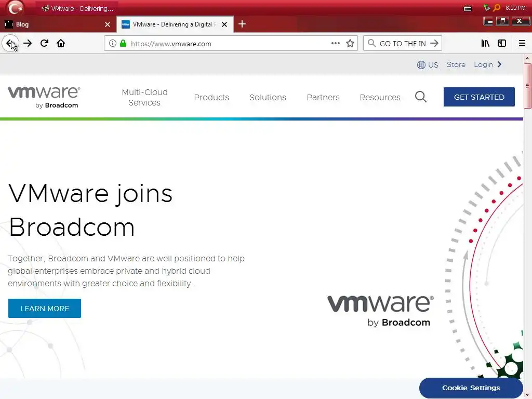532x399 pixels.
Task: Click the Login link text
Action: [x=483, y=64]
